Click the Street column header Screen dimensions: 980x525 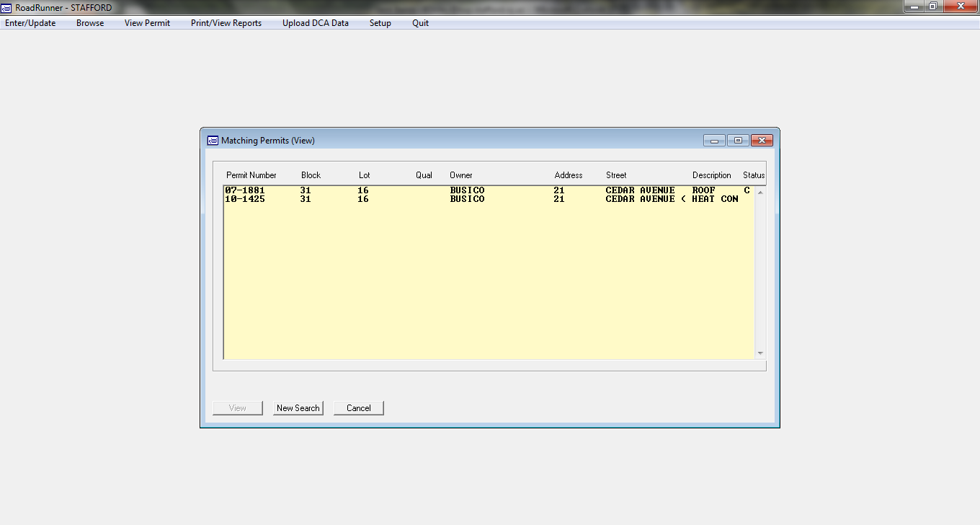tap(616, 175)
